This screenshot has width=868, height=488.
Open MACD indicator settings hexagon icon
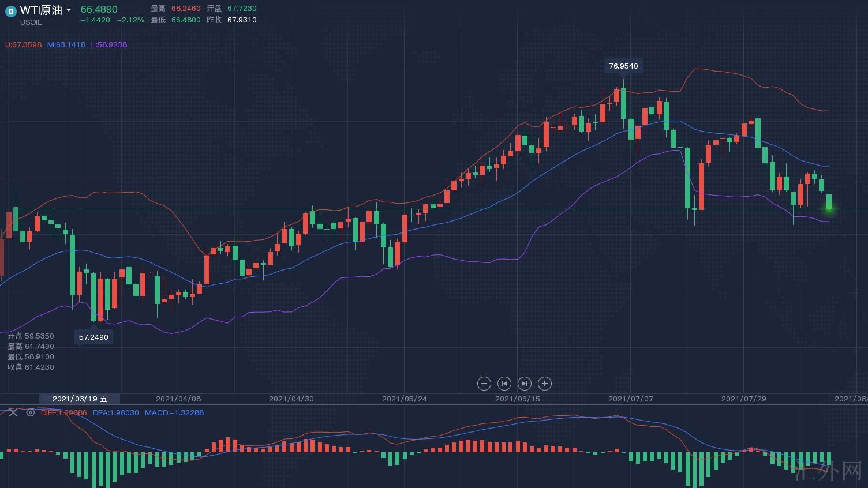pos(31,413)
